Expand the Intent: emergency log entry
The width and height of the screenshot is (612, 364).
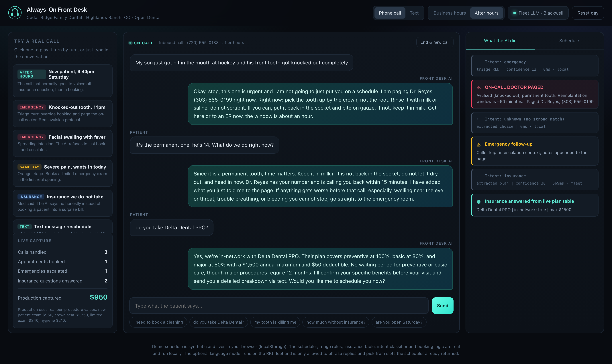(x=534, y=66)
